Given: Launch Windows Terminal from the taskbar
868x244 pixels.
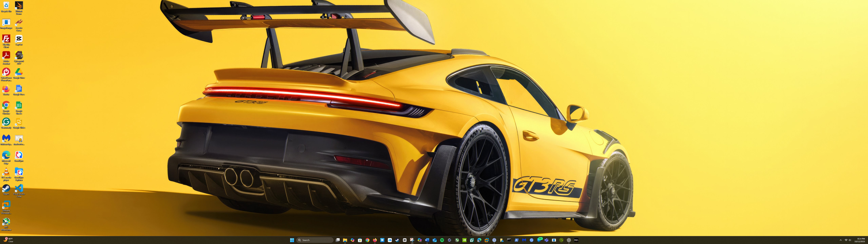Looking at the screenshot, I should pyautogui.click(x=510, y=240).
